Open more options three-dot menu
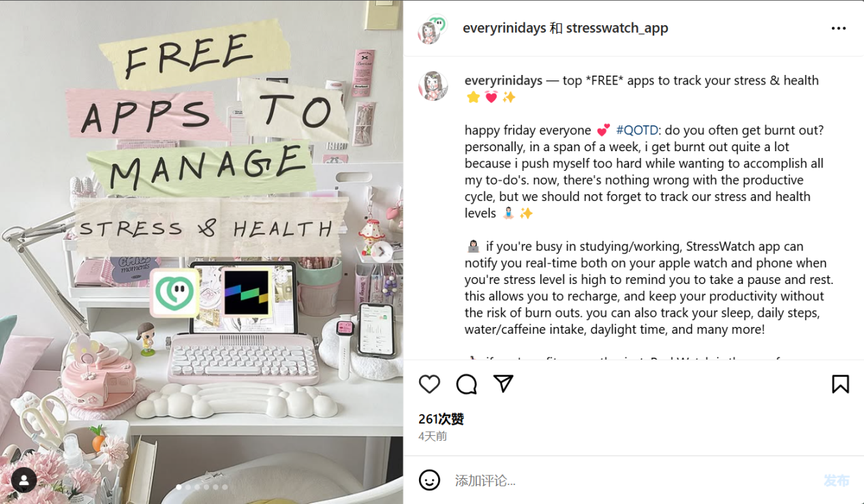864x504 pixels. [x=839, y=29]
